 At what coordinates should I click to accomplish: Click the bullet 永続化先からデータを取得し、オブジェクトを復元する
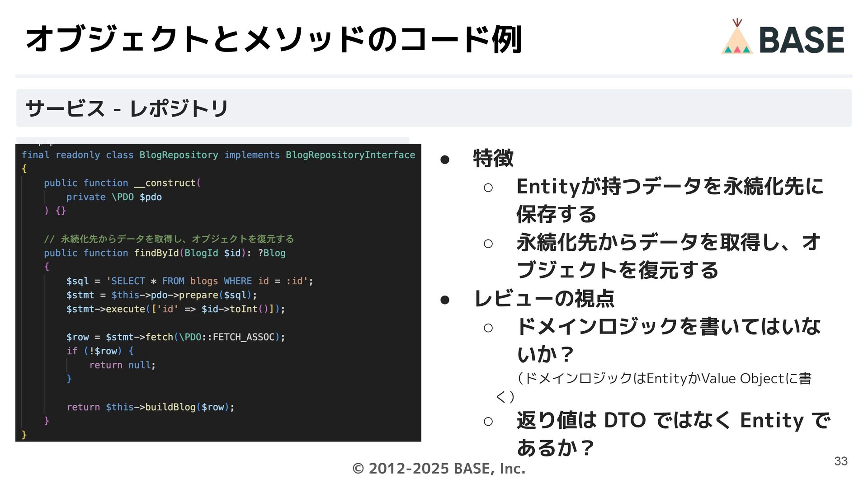[669, 256]
